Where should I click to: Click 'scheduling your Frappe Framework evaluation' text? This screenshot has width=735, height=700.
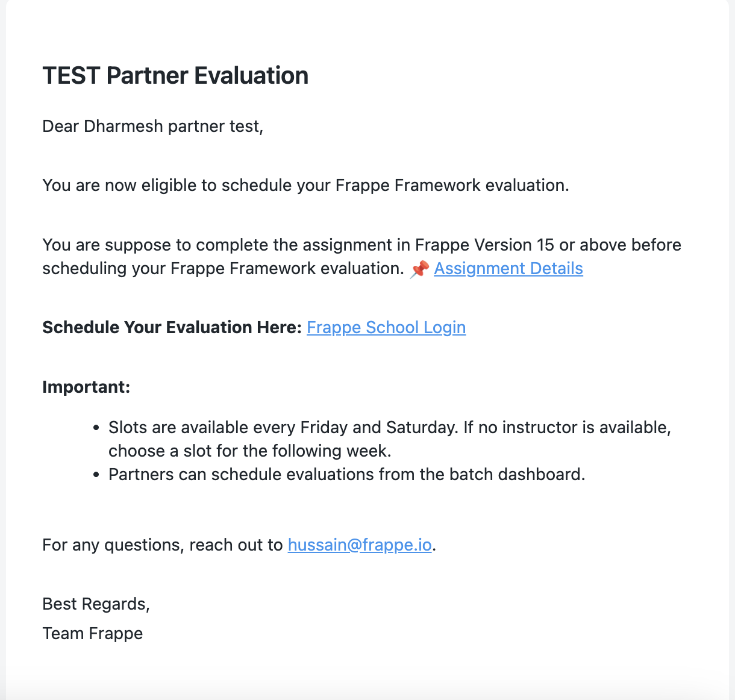(x=223, y=269)
